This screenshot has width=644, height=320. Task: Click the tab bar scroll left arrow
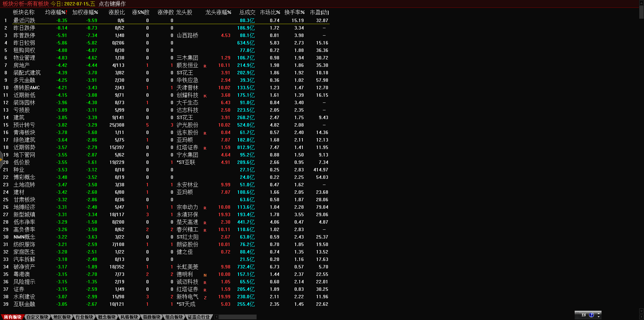[x=216, y=317]
